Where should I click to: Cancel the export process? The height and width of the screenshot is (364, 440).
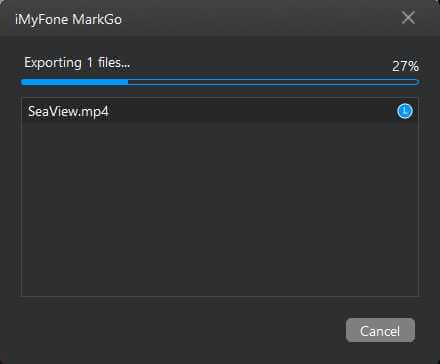(380, 330)
